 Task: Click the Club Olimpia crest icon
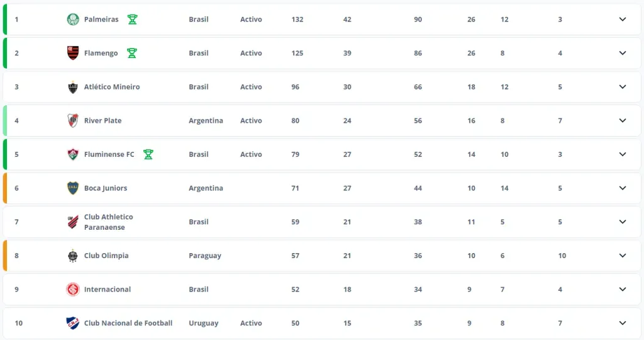pyautogui.click(x=73, y=256)
